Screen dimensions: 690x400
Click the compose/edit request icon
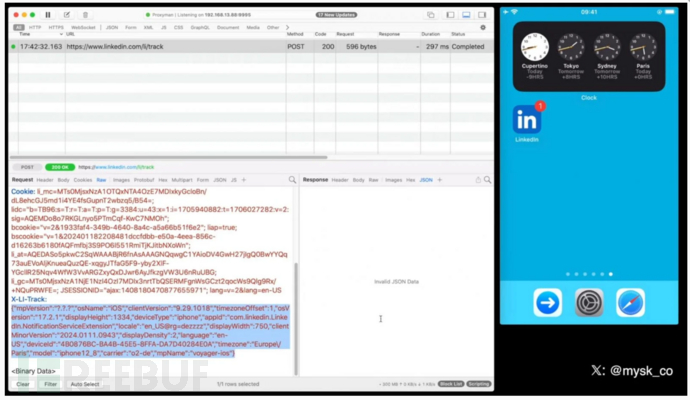pos(67,15)
